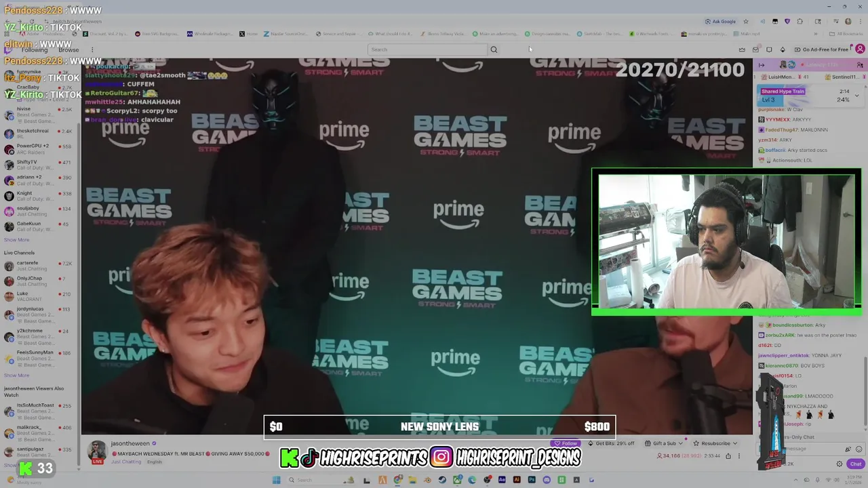Open the three-dot more menu beside Browse

click(92, 49)
